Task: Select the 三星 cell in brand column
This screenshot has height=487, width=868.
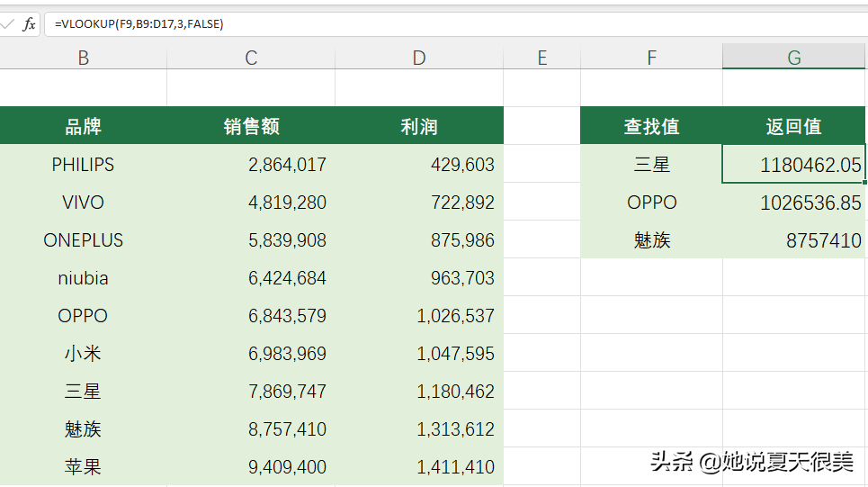Action: tap(83, 391)
